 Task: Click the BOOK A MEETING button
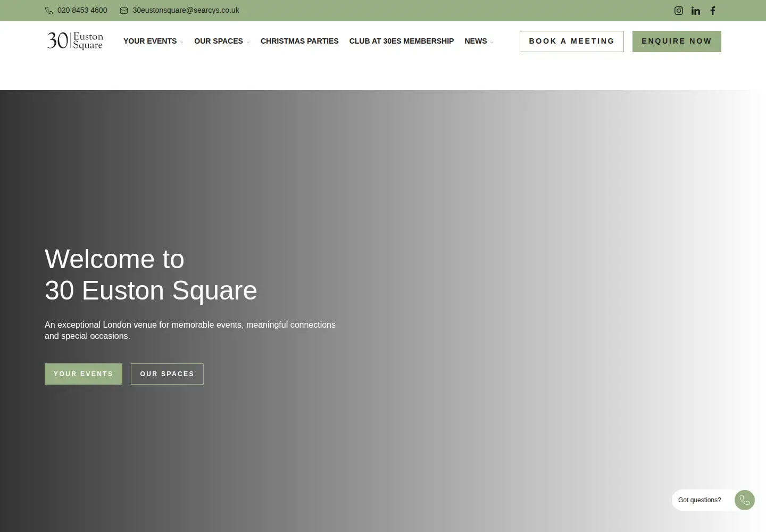click(x=572, y=41)
